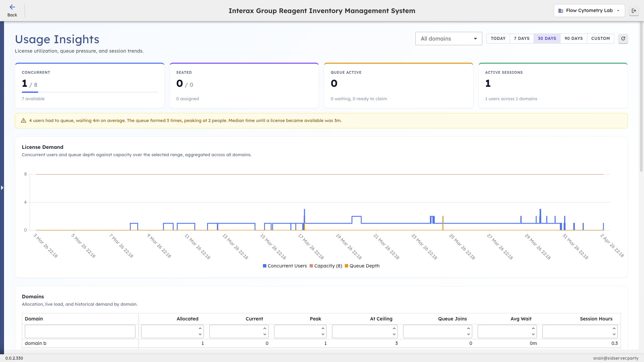Open the Flow Cytometry Lab selector chevron
The width and height of the screenshot is (644, 362).
pyautogui.click(x=618, y=10)
